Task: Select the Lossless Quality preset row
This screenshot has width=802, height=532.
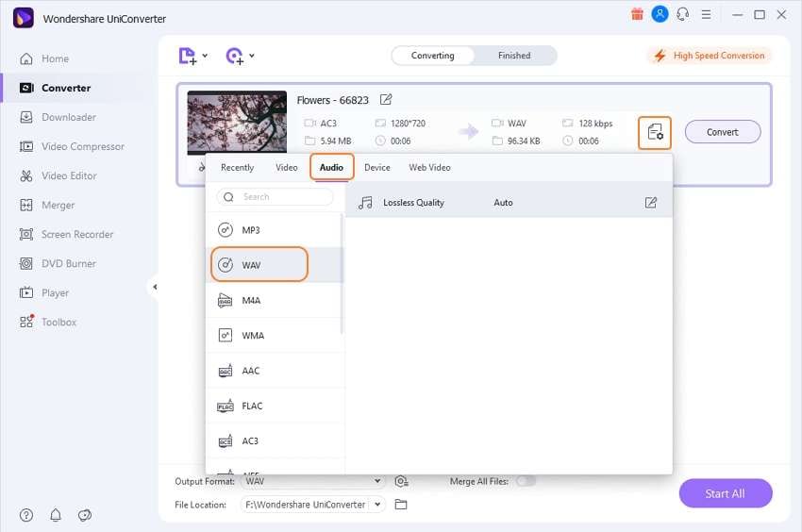Action: coord(509,203)
